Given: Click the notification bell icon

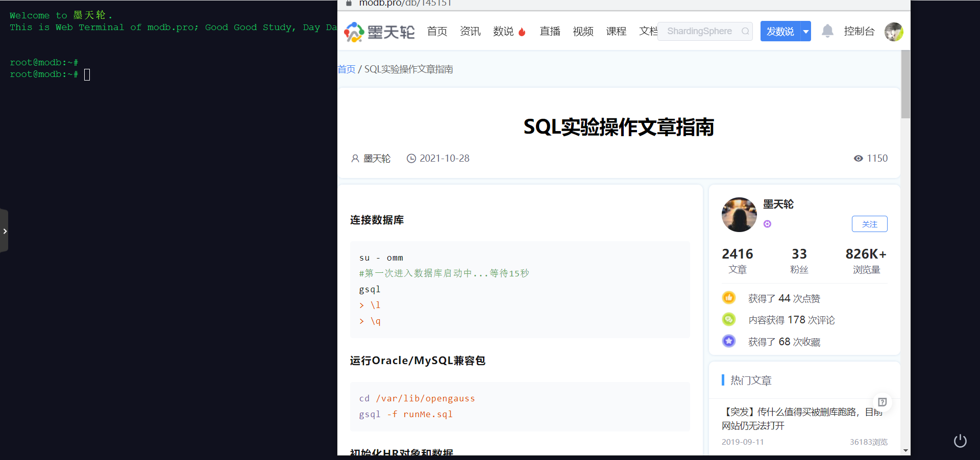Looking at the screenshot, I should tap(827, 31).
